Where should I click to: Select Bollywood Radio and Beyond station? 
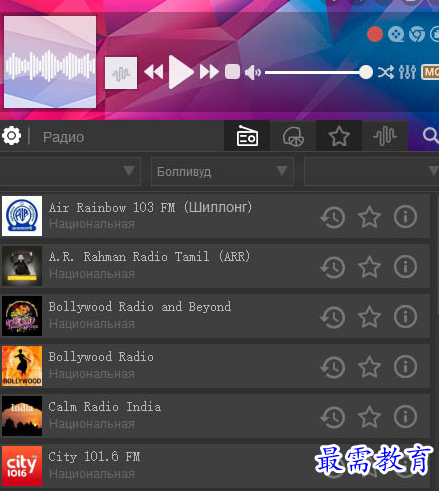tap(215, 316)
